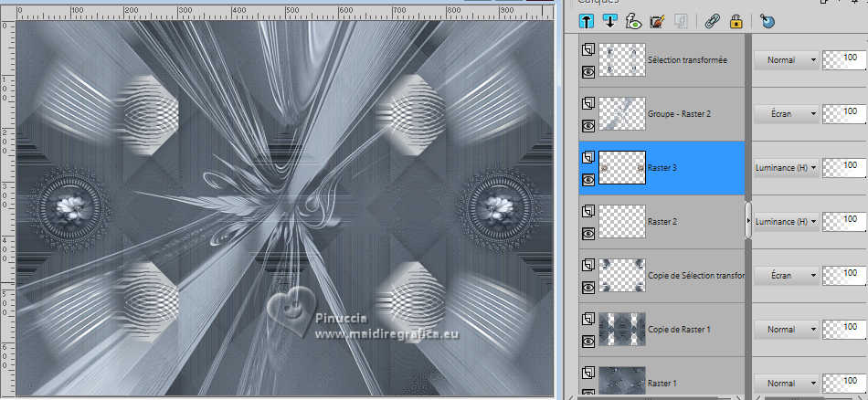Click the layer effects visibility icon
868x400 pixels.
(633, 22)
